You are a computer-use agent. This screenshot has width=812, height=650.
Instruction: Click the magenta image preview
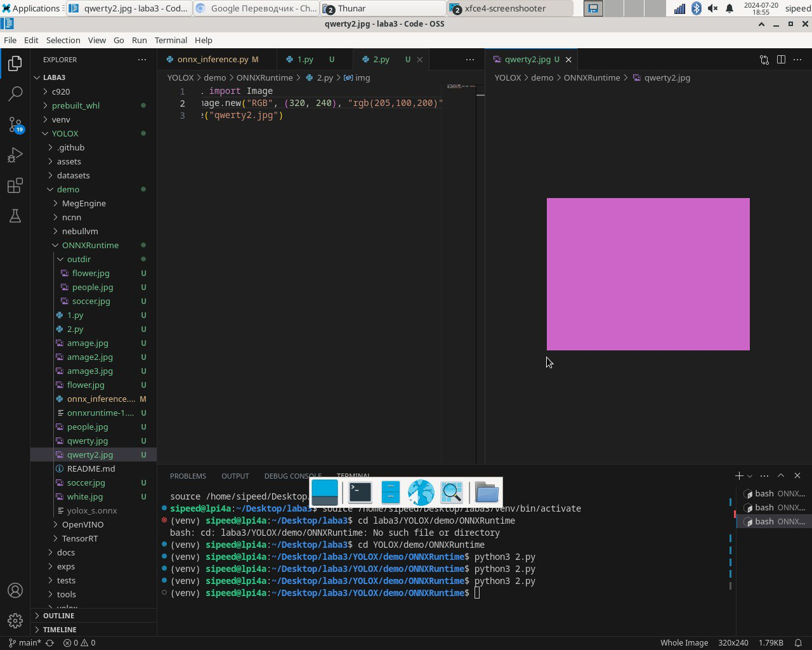point(648,274)
